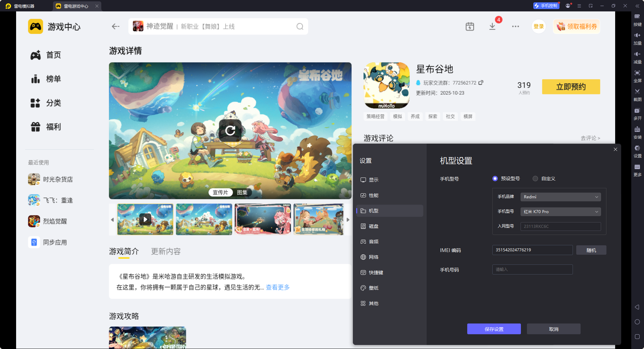The width and height of the screenshot is (644, 349).
Task: Go back with the left arrow icon
Action: tap(116, 27)
